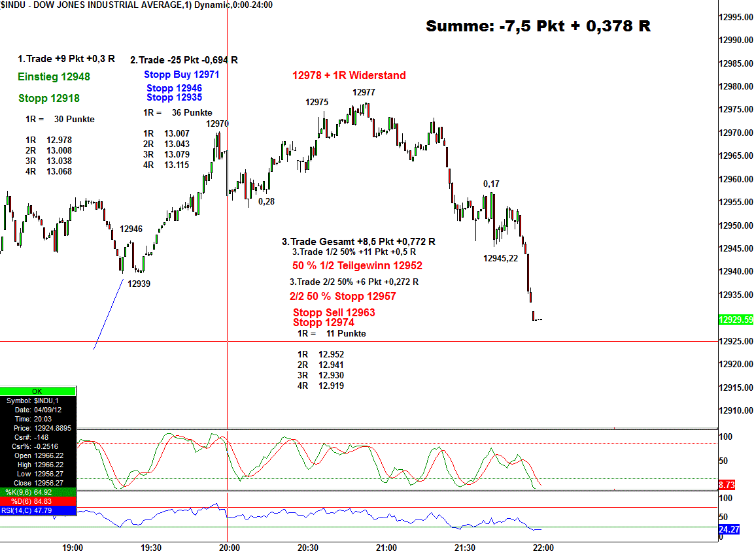The width and height of the screenshot is (754, 560).
Task: Select the red %D(6) indicator row
Action: tap(38, 501)
